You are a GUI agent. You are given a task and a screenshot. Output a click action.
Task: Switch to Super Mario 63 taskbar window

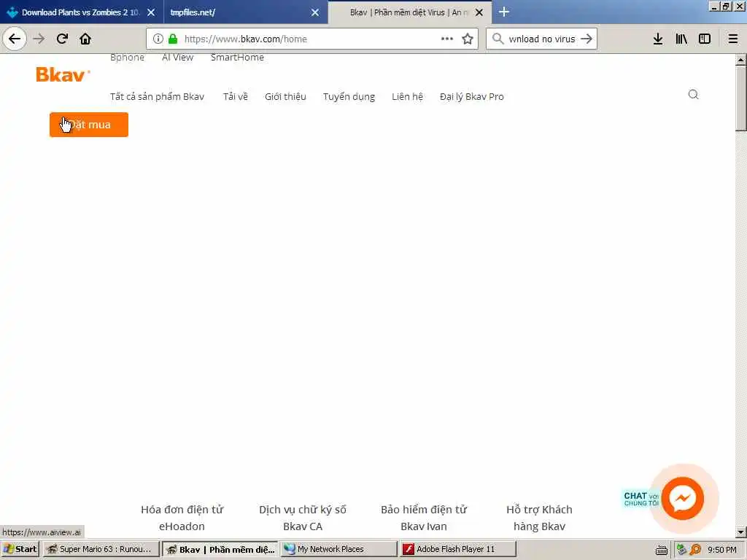(x=100, y=549)
